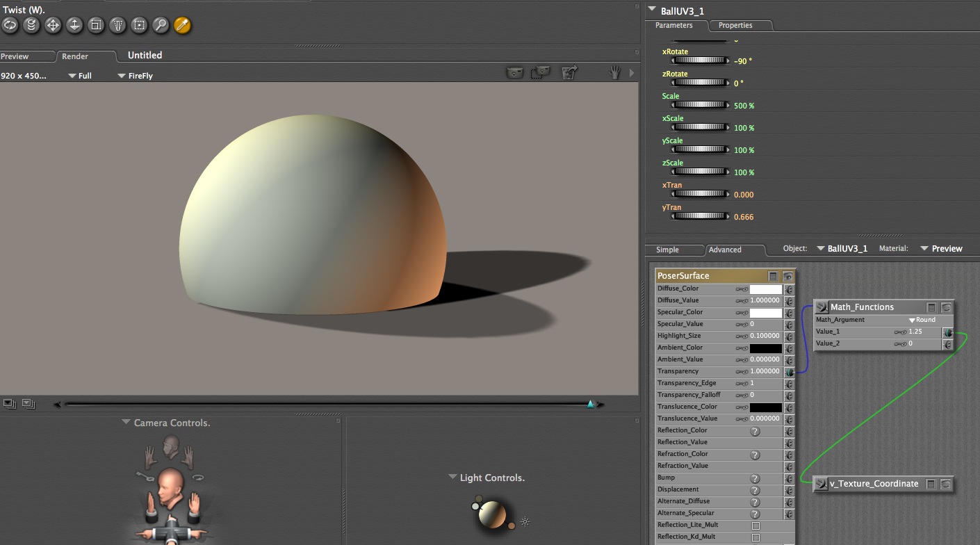Click the yTran value field 0.666
This screenshot has width=980, height=545.
(744, 217)
